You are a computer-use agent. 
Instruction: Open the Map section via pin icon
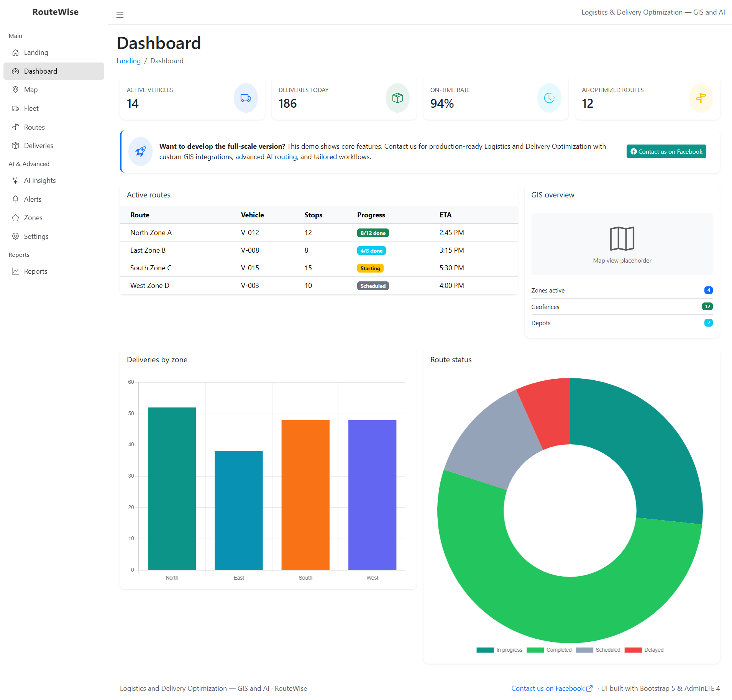click(x=16, y=89)
